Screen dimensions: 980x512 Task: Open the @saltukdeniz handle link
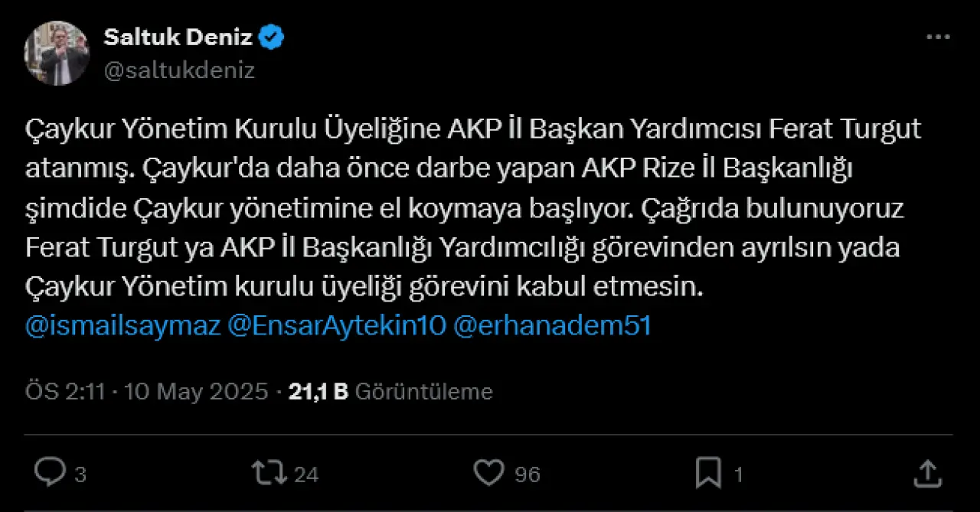(x=179, y=70)
